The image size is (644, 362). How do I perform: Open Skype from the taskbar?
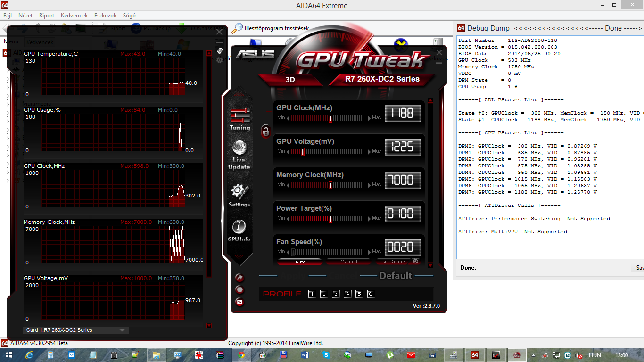[x=326, y=355]
